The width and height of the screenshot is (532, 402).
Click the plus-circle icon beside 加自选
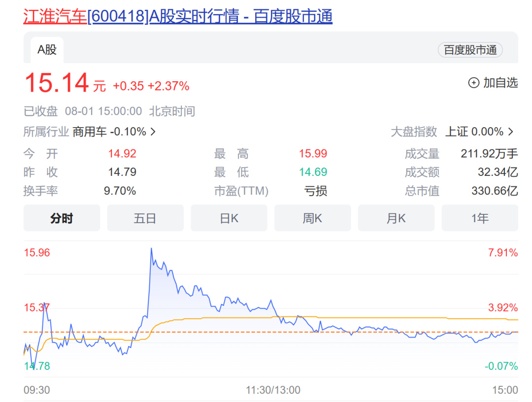coord(474,83)
